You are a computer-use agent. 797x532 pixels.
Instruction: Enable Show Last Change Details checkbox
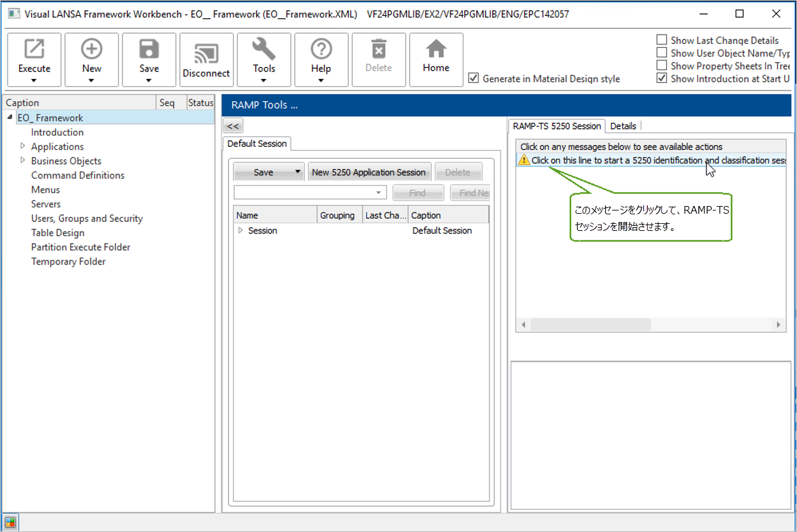662,40
